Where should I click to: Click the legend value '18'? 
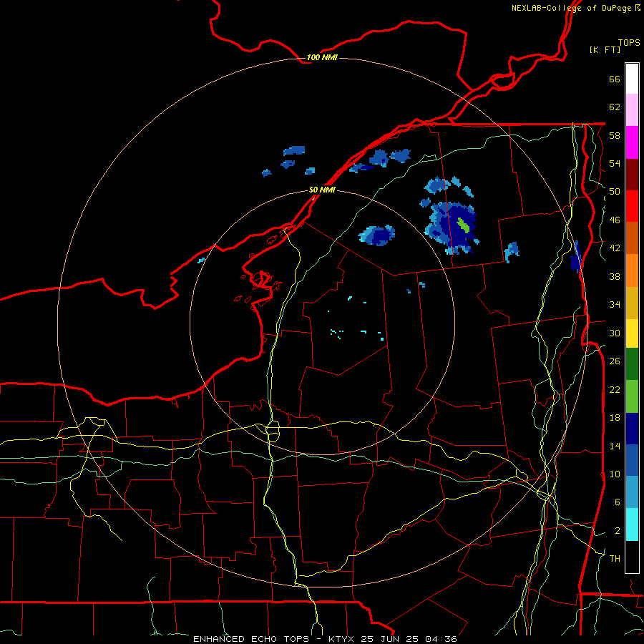coord(615,418)
